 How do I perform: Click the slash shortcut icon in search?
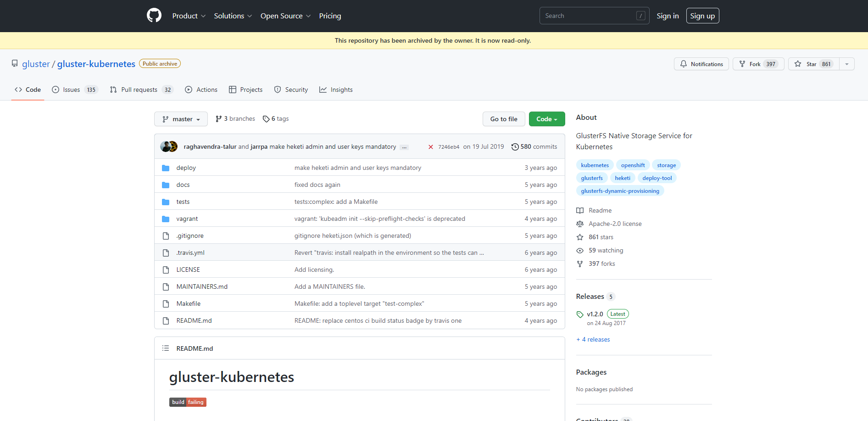click(x=641, y=16)
